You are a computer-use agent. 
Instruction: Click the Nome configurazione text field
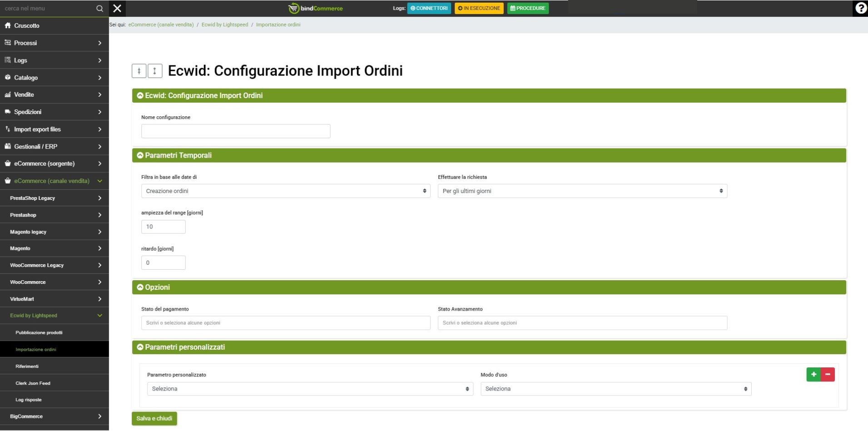[235, 131]
